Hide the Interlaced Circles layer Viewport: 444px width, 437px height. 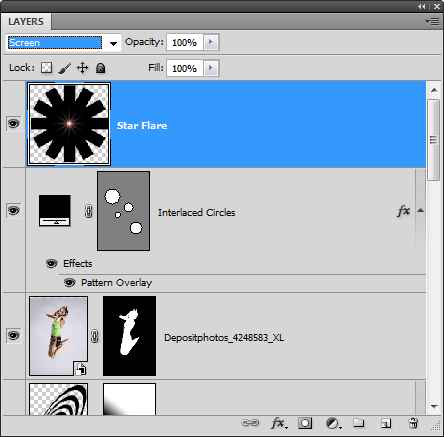14,211
